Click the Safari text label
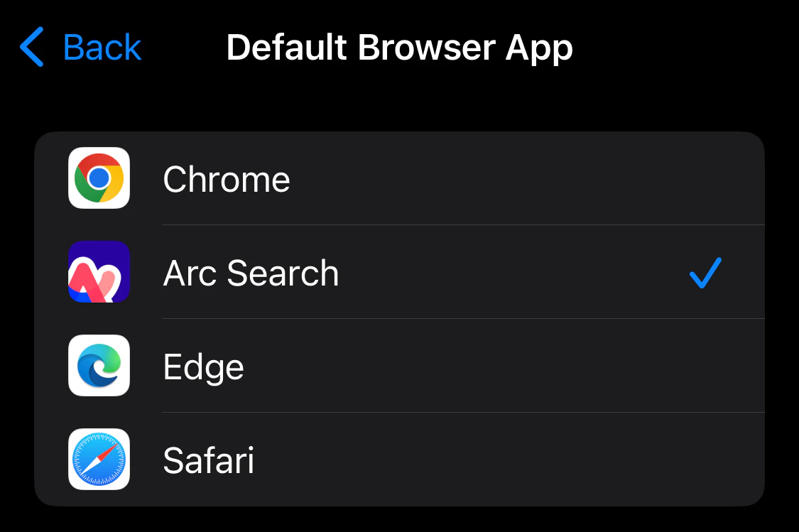 tap(208, 460)
